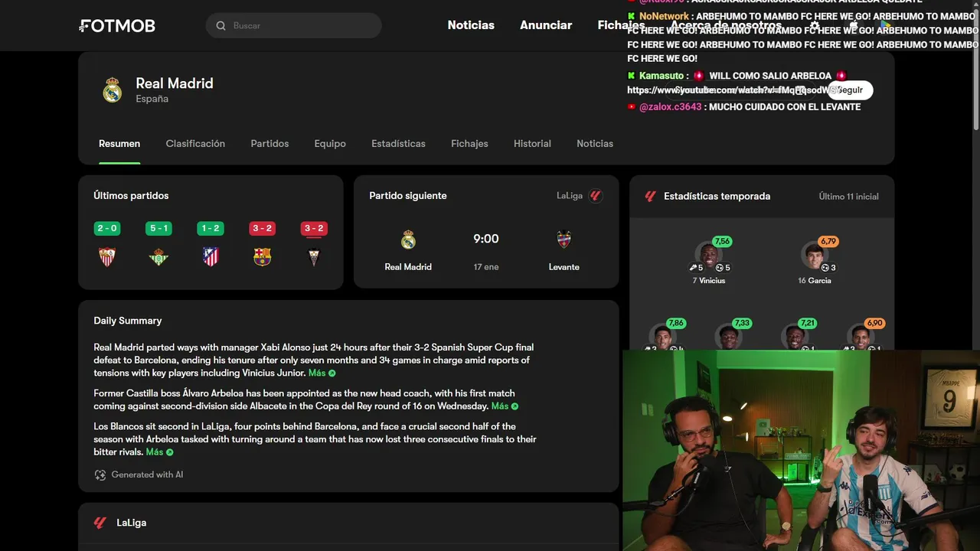This screenshot has width=980, height=551.
Task: Click the YouTube icon beside @zalox.c3643
Action: 632,107
